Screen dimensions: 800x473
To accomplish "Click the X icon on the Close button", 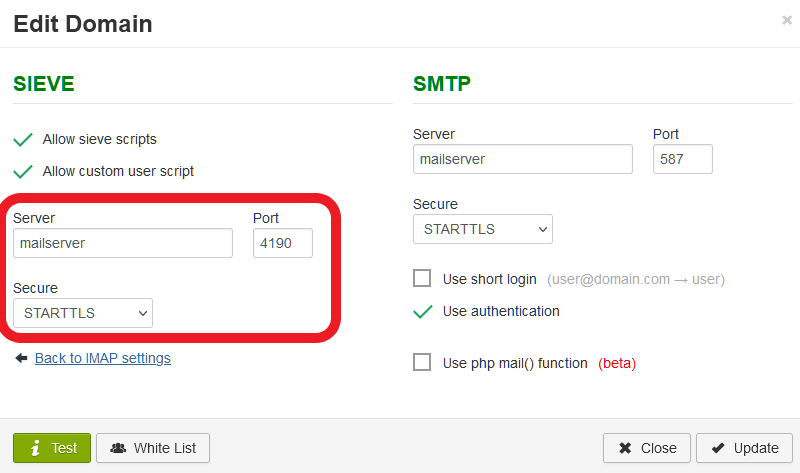I will 625,448.
